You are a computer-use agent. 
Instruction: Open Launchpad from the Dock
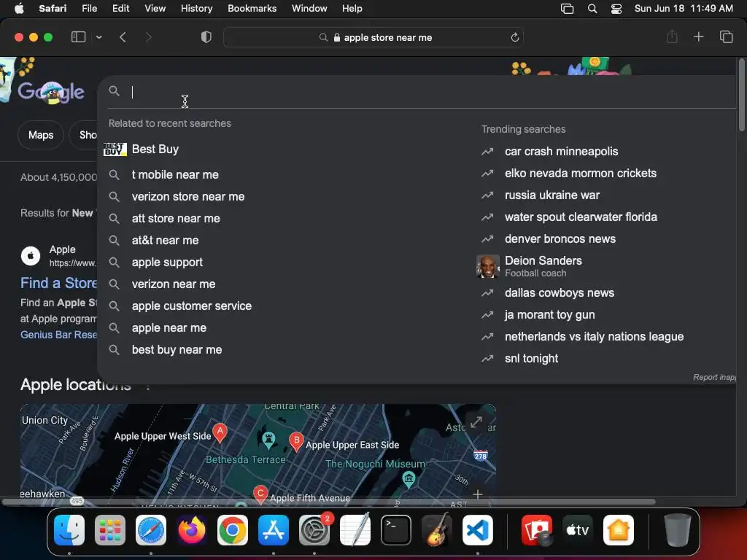tap(110, 530)
